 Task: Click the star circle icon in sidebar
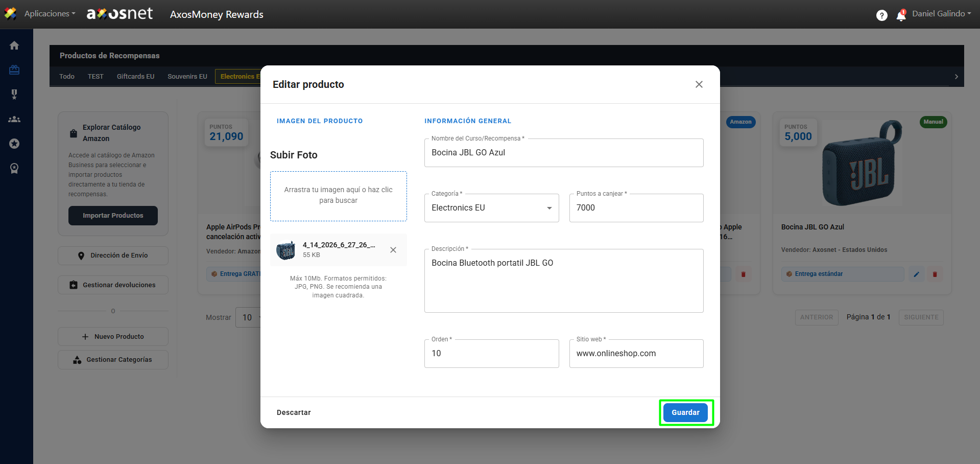tap(14, 144)
